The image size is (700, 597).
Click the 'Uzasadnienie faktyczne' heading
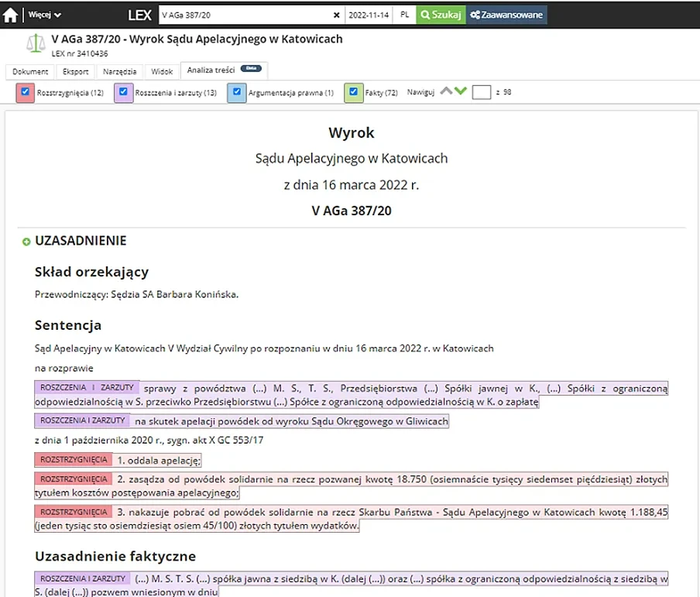(115, 557)
